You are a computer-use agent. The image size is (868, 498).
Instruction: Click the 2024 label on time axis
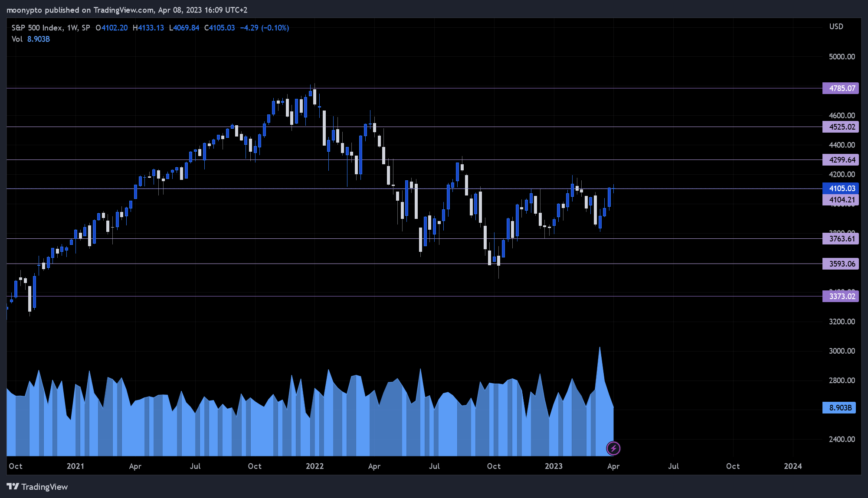pos(793,466)
